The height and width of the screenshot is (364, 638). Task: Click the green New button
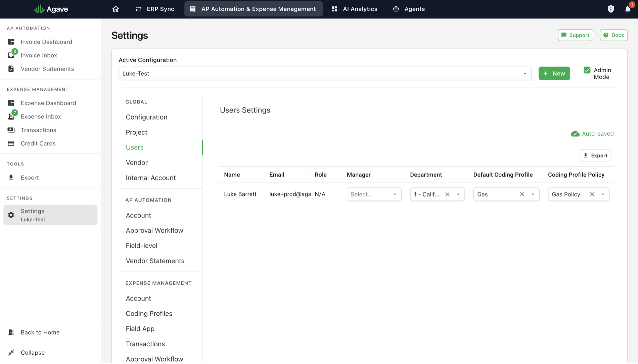click(554, 74)
